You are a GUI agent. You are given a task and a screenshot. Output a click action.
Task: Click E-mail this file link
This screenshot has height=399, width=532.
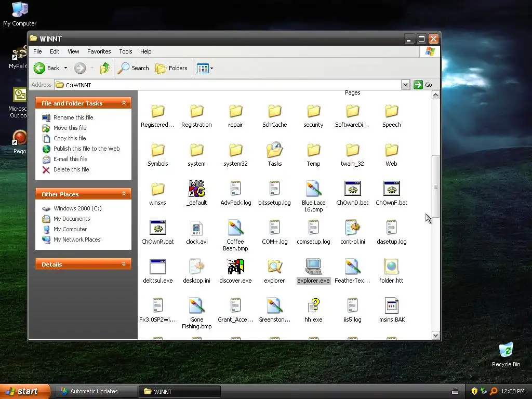tap(70, 159)
